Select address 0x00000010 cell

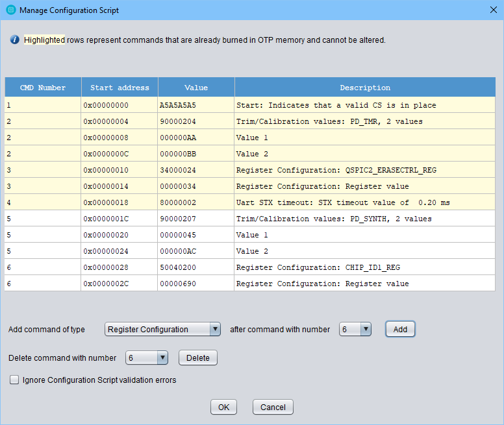tap(120, 170)
